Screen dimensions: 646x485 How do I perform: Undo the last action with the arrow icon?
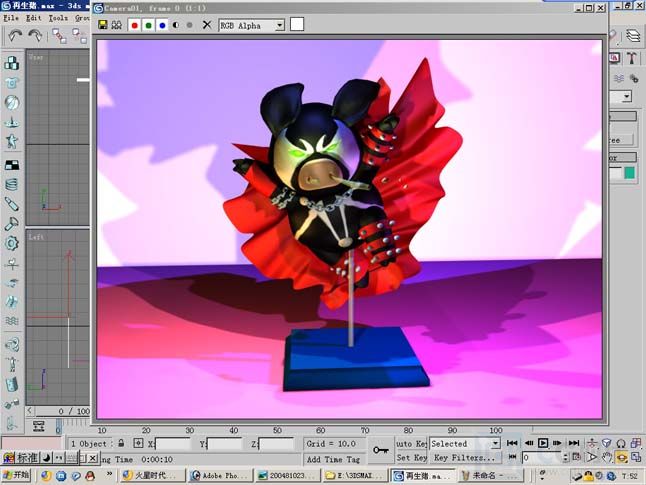click(x=15, y=36)
